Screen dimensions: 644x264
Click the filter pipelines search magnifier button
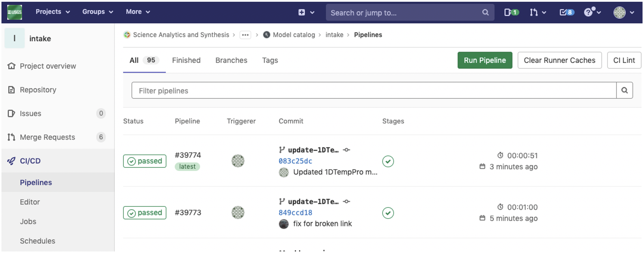[624, 90]
